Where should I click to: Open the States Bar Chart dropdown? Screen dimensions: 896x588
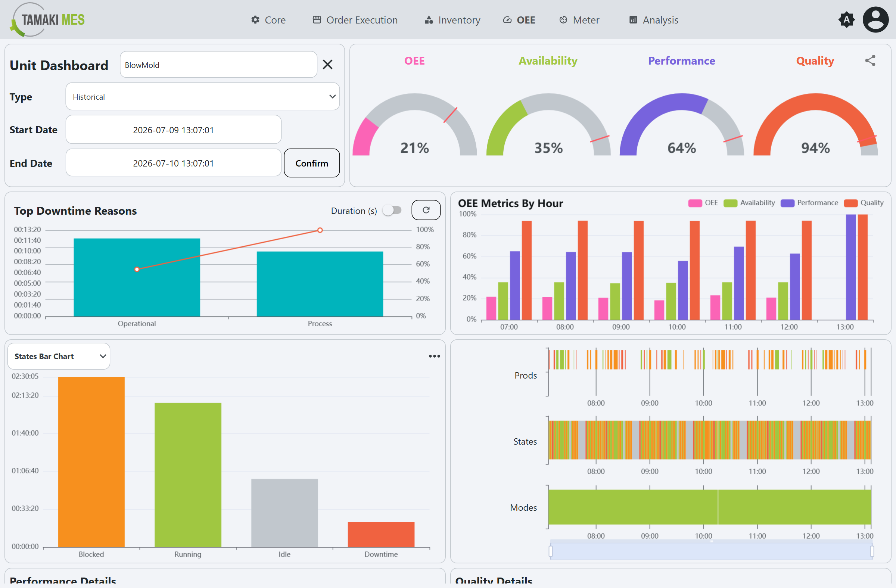pyautogui.click(x=59, y=356)
